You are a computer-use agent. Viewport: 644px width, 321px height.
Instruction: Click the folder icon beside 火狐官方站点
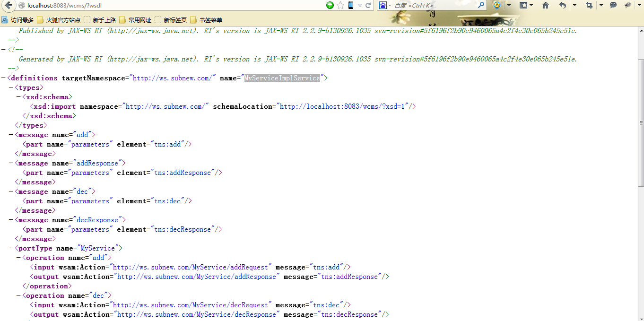tap(40, 20)
